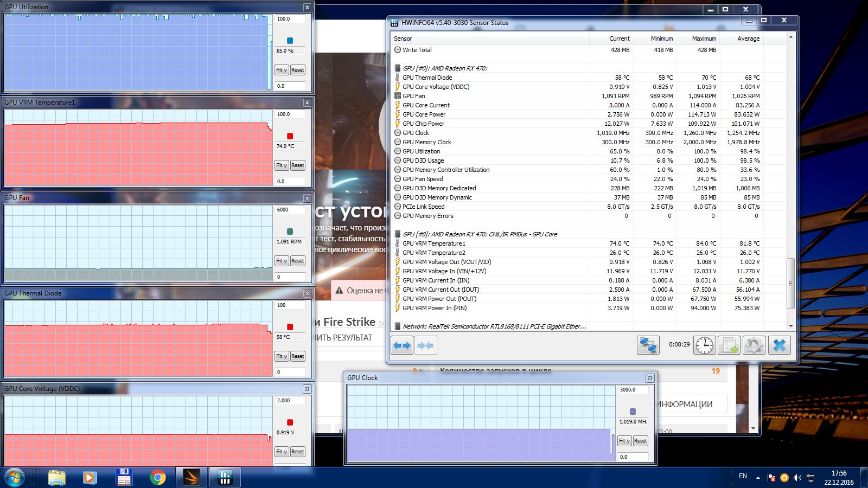Reset the GPU Core Voltage (VDDC) graph
This screenshot has width=868, height=488.
(x=297, y=452)
